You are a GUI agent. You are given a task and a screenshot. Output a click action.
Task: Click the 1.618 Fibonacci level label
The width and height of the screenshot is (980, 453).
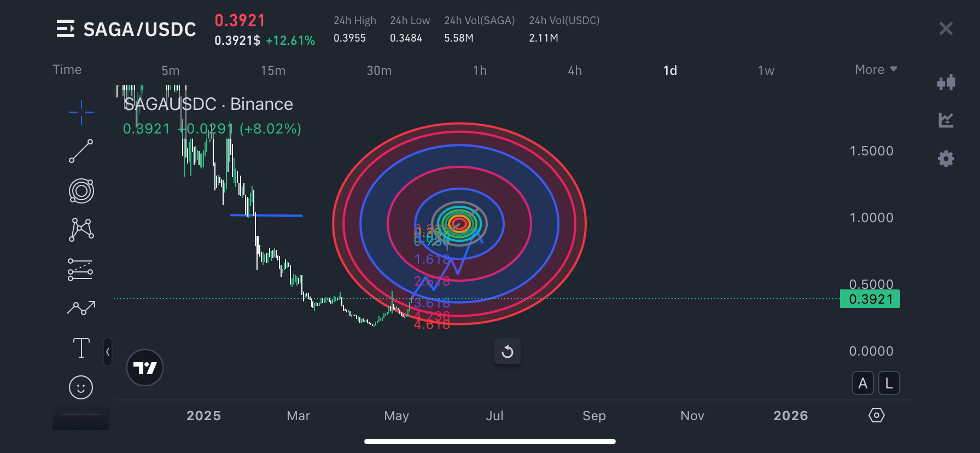click(x=432, y=259)
